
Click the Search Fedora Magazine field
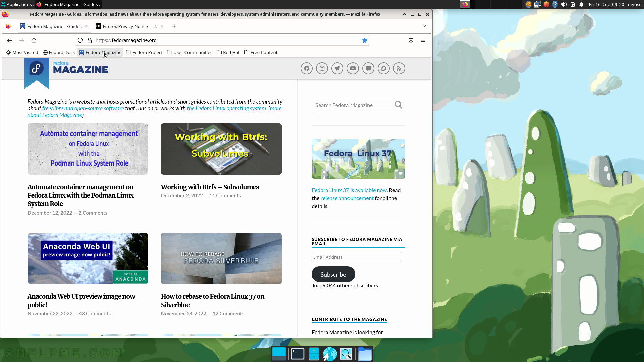tap(352, 105)
